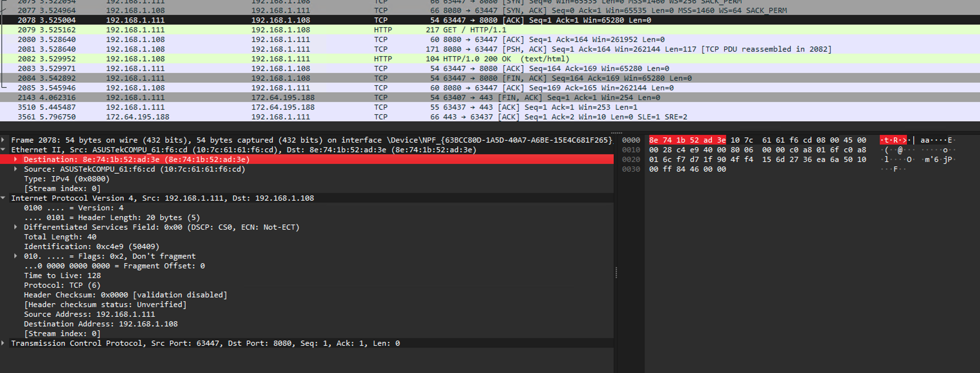Image resolution: width=980 pixels, height=373 pixels.
Task: Click the splitter handle between detail and hex panes
Action: [x=616, y=273]
